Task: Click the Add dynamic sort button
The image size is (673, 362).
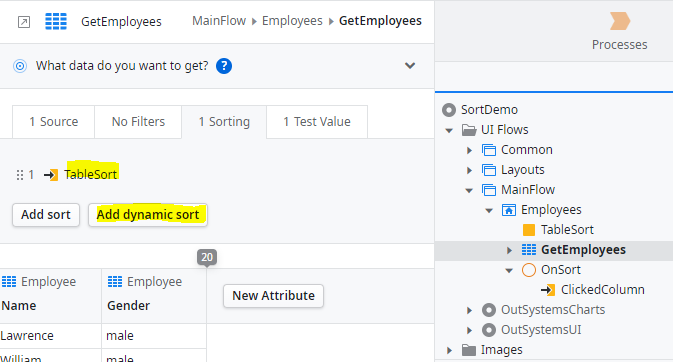Action: click(148, 215)
